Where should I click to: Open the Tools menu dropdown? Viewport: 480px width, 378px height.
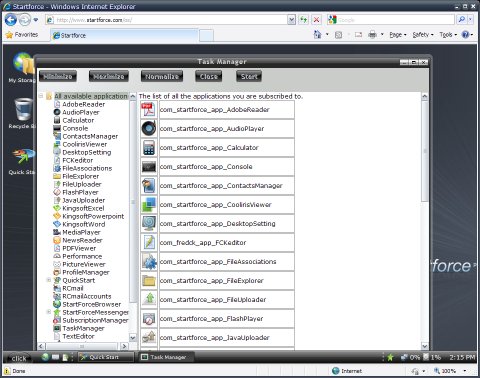448,35
